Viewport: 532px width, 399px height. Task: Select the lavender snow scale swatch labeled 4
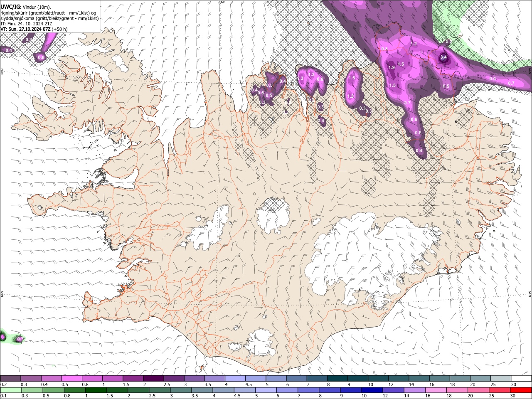tap(235, 379)
